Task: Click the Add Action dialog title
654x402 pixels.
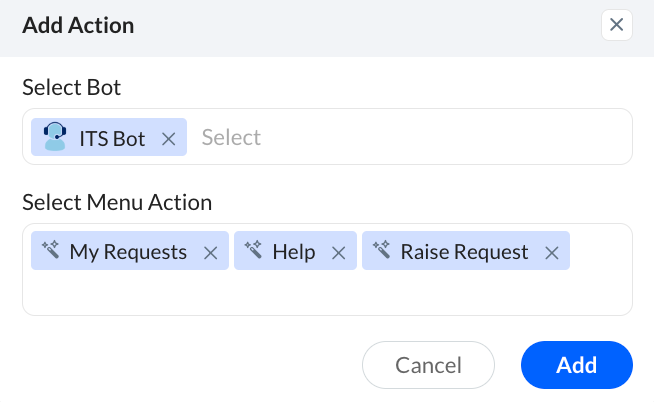Action: click(78, 25)
